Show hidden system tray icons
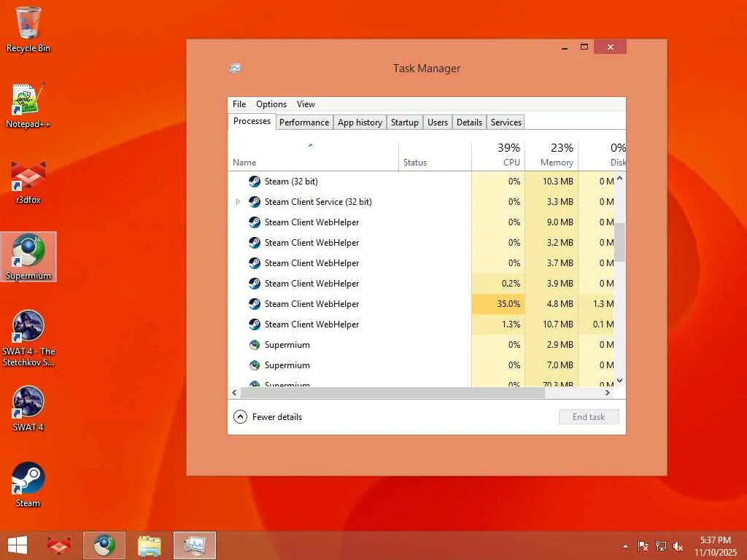The height and width of the screenshot is (560, 747). (625, 546)
